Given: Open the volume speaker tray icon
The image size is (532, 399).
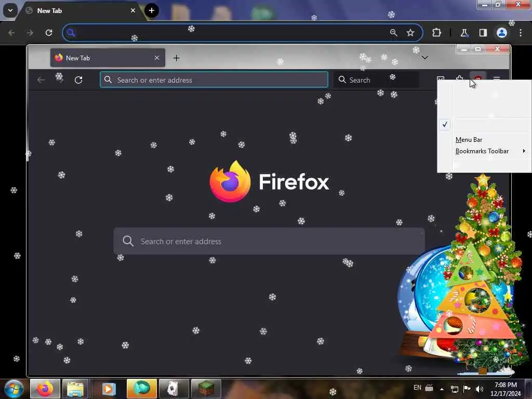Looking at the screenshot, I should pyautogui.click(x=479, y=389).
